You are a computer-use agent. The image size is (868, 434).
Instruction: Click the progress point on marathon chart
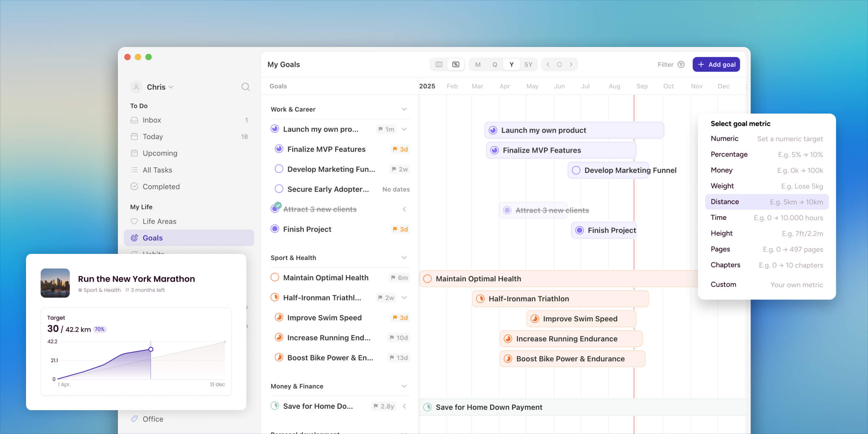point(151,349)
